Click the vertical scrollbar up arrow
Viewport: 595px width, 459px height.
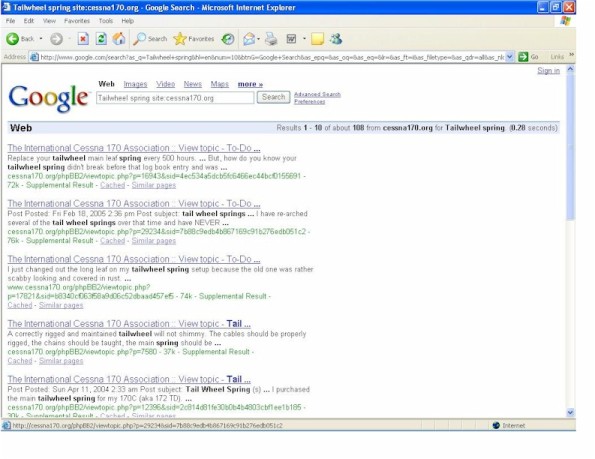[x=570, y=69]
